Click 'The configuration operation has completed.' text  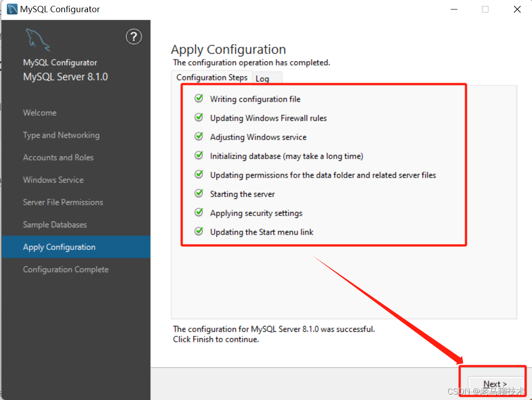tap(251, 62)
